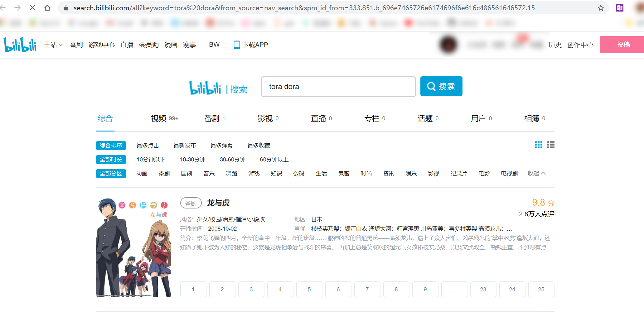Open the 番剧 navigation link
Screen dimensions: 644x316
click(x=76, y=45)
